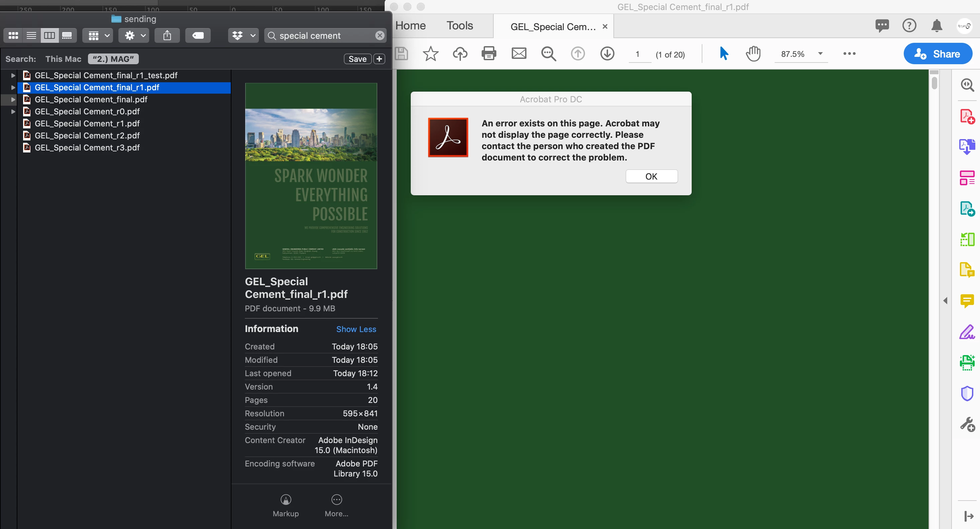Viewport: 980px width, 529px height.
Task: Click the Show Less link
Action: pos(356,329)
